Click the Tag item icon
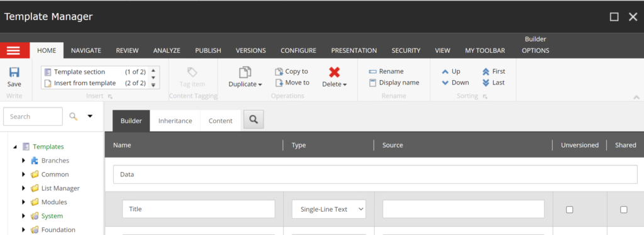 click(x=192, y=72)
